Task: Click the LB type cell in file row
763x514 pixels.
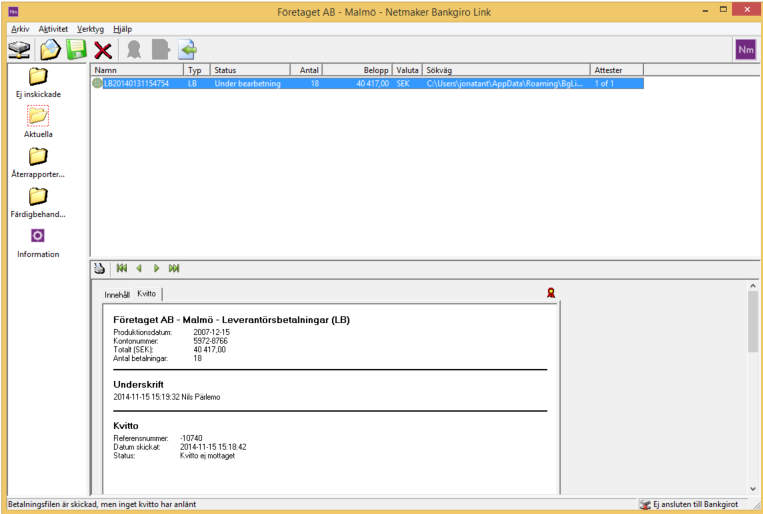Action: coord(192,83)
